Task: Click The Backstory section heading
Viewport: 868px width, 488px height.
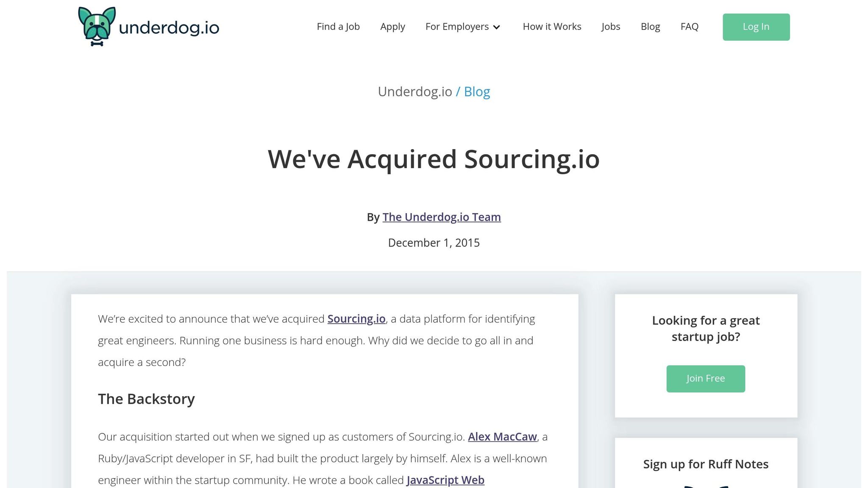Action: (x=146, y=399)
